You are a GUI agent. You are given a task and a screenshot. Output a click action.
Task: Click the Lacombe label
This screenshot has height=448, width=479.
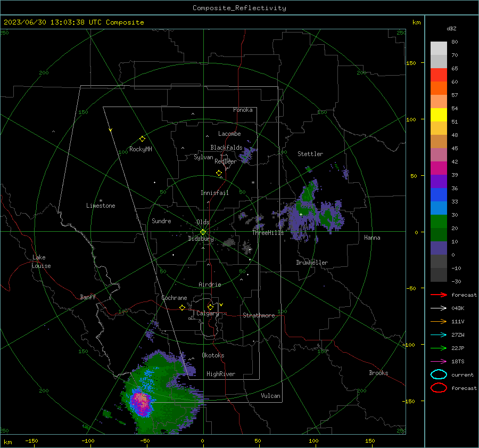pyautogui.click(x=229, y=134)
